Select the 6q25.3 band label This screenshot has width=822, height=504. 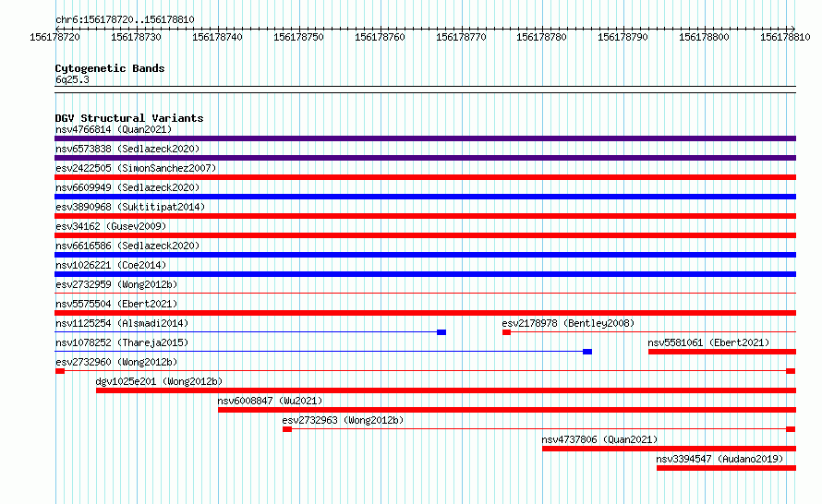click(72, 79)
